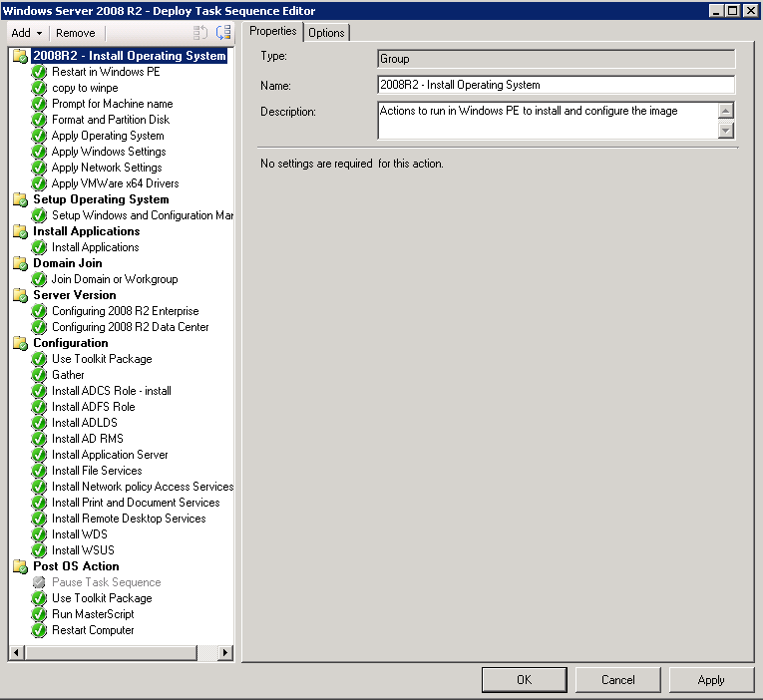Click the check icon beside Restart Computer
This screenshot has width=763, height=700.
(x=39, y=630)
